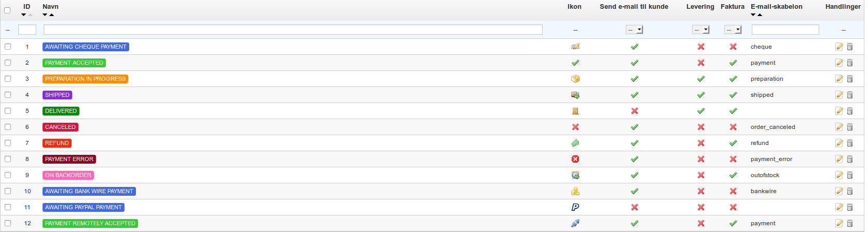Viewport: 868px width, 232px height.
Task: Delete the ON BACKORDER status row
Action: click(x=850, y=175)
